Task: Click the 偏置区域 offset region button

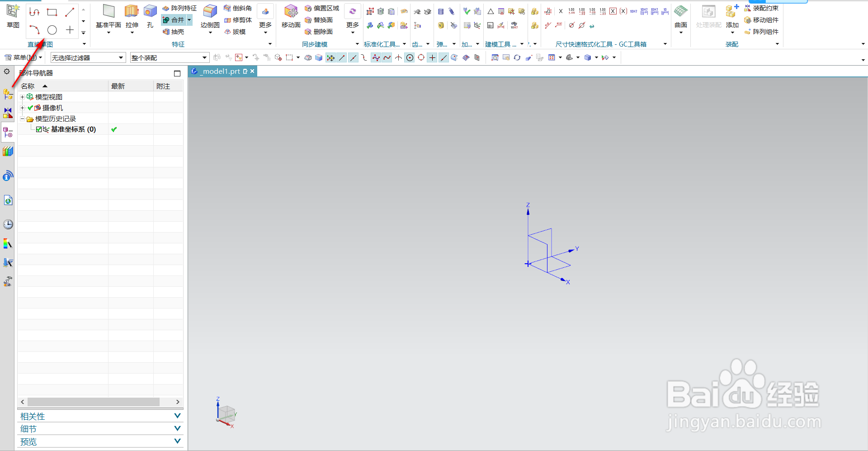Action: click(x=322, y=8)
